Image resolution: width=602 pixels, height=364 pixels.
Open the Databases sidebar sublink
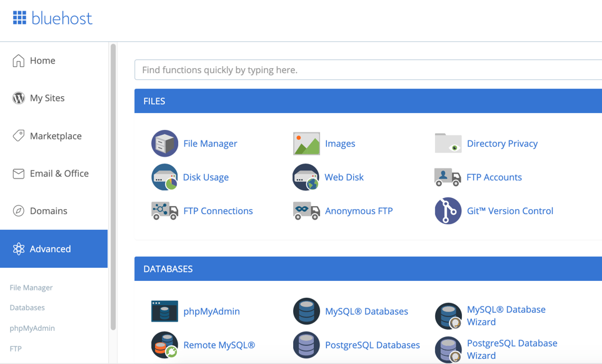[x=28, y=308]
